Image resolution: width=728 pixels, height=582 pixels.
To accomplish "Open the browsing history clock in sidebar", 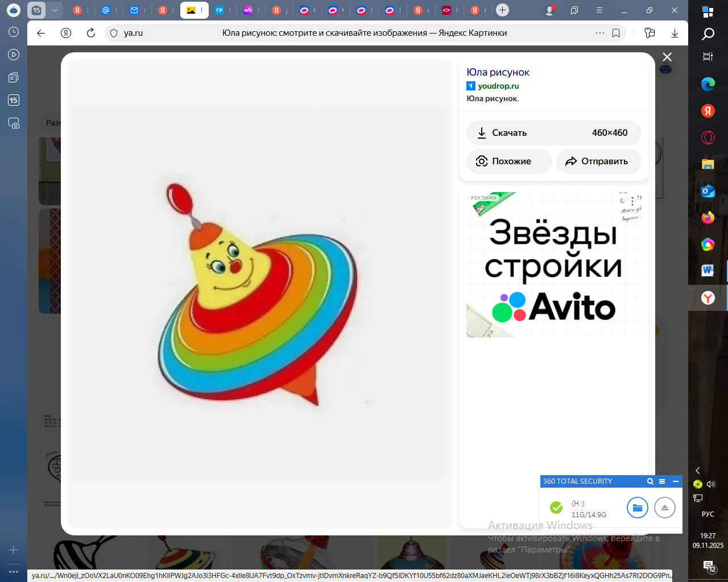I will click(x=14, y=32).
